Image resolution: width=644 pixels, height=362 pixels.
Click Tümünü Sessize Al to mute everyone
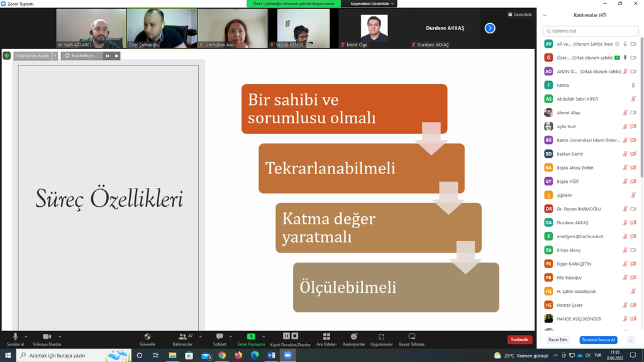(598, 340)
